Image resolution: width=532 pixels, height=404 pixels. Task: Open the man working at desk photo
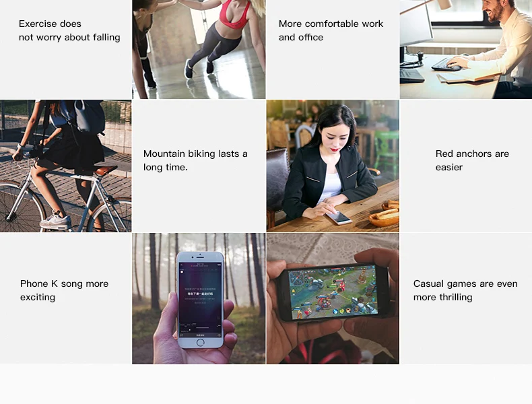click(x=466, y=49)
